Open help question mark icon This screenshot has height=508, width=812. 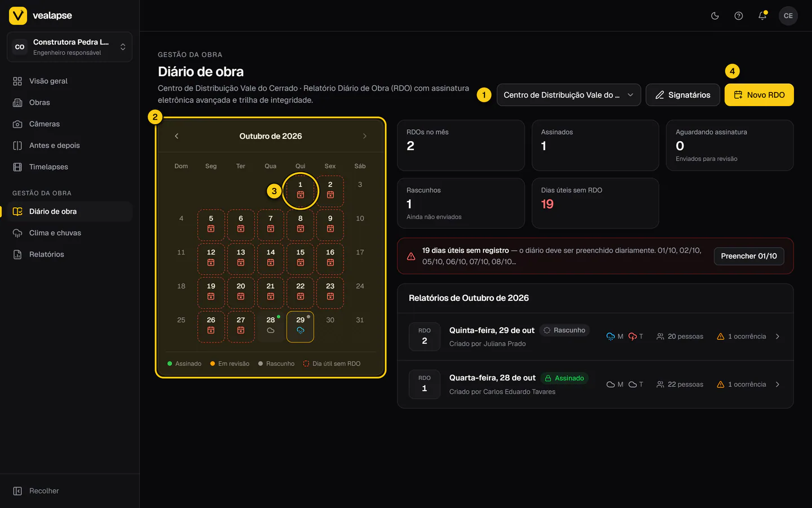point(739,16)
